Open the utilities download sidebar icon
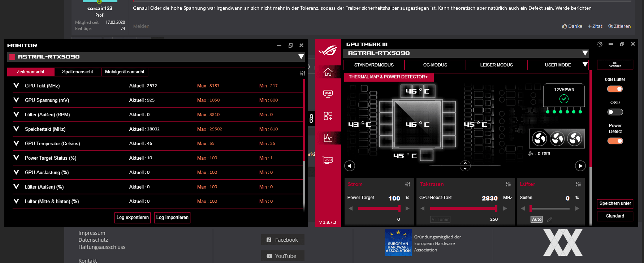 pyautogui.click(x=328, y=116)
